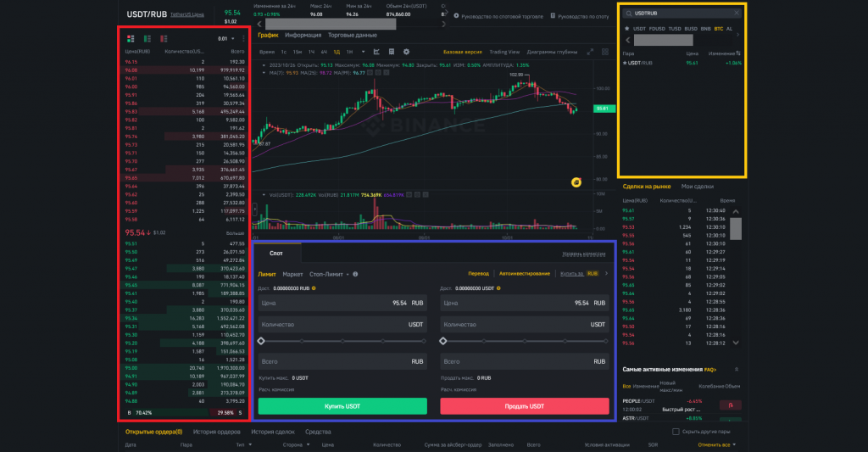Open the 'Мои сделки' tab

point(698,186)
